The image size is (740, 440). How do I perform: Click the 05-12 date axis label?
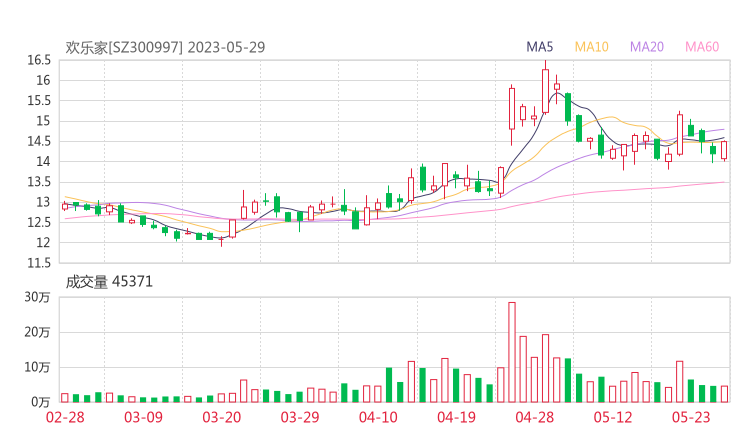pyautogui.click(x=613, y=417)
